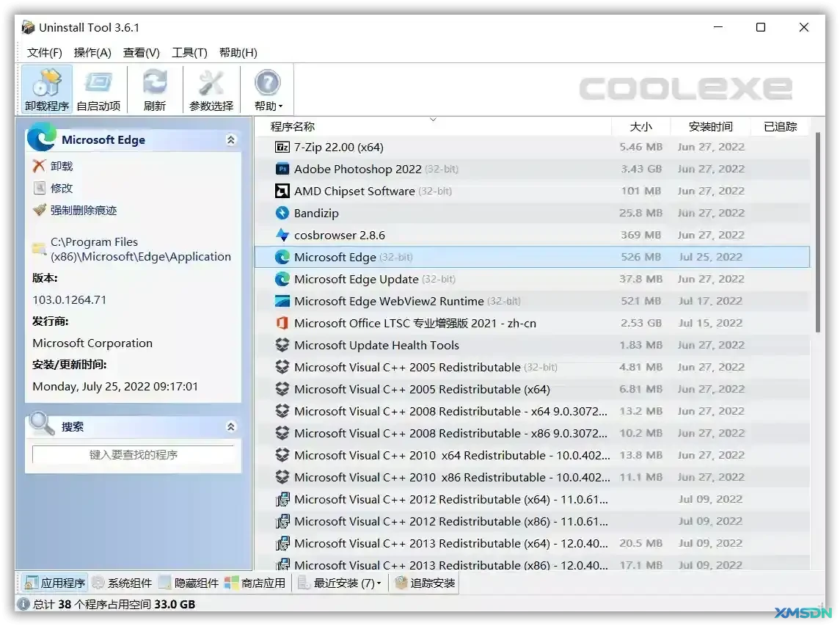Click the Adobe Photoshop 2022 icon
Screen dimensions: 840x626
(x=282, y=169)
